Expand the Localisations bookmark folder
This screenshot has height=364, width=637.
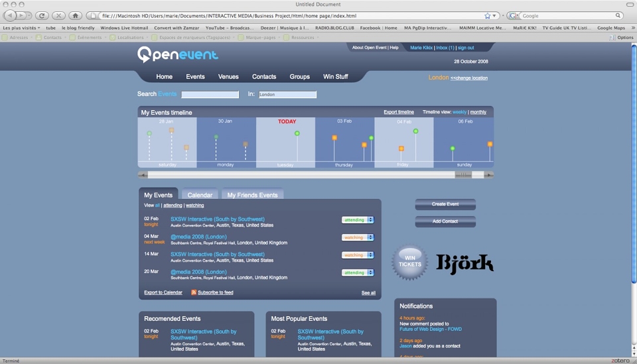click(x=129, y=37)
